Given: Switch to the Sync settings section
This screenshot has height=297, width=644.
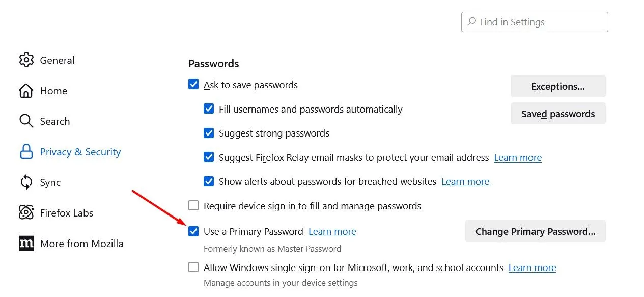Looking at the screenshot, I should coord(50,182).
